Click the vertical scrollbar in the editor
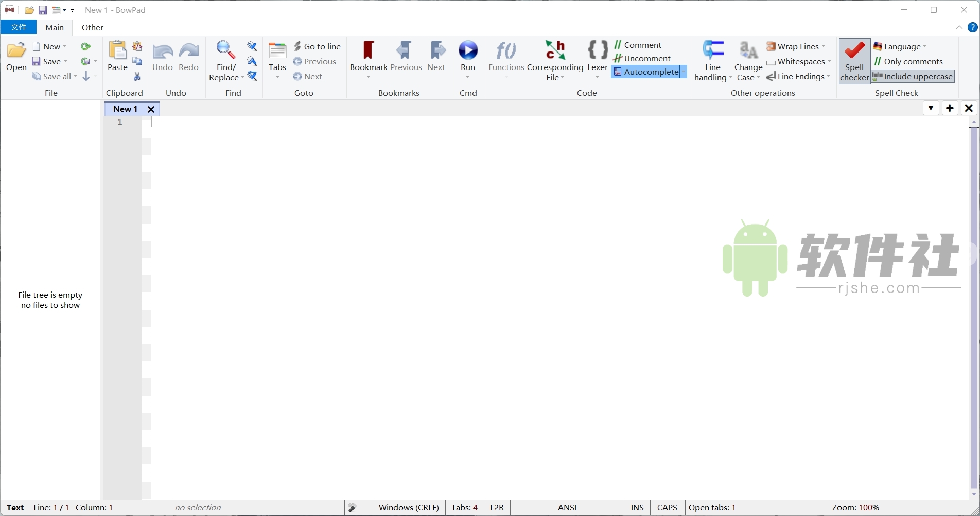This screenshot has width=980, height=516. pos(973,309)
